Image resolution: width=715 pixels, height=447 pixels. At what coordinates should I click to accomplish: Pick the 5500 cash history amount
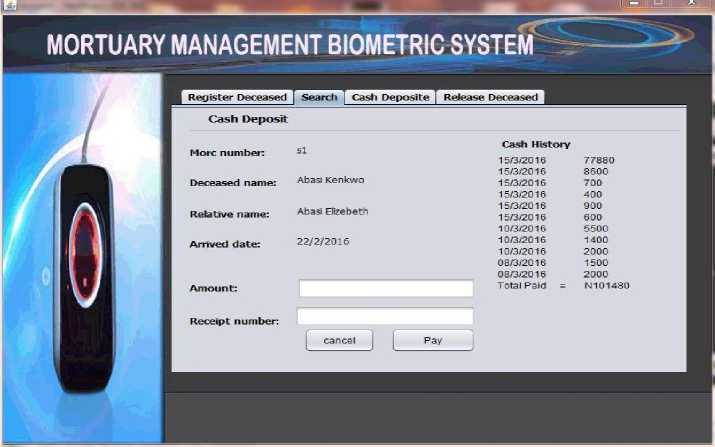pyautogui.click(x=596, y=229)
